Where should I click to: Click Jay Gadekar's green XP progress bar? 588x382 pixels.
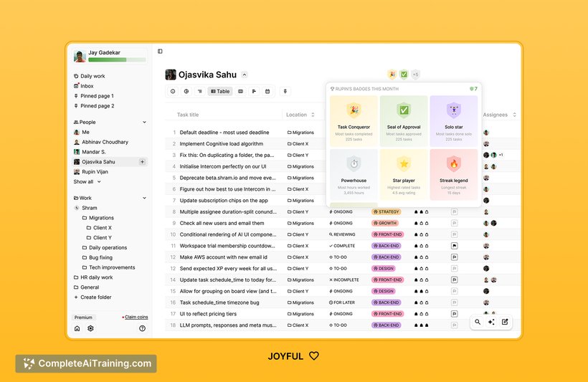[x=117, y=59]
